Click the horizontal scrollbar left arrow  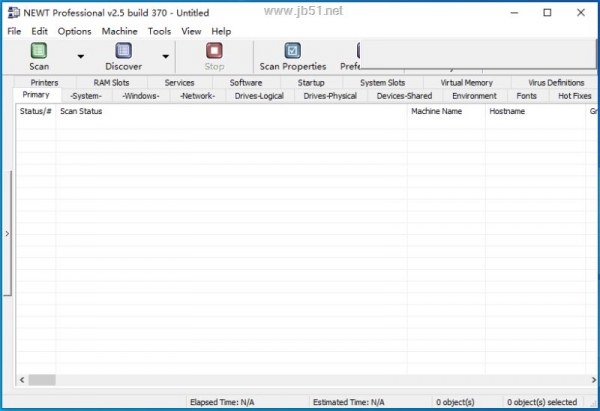[22, 380]
